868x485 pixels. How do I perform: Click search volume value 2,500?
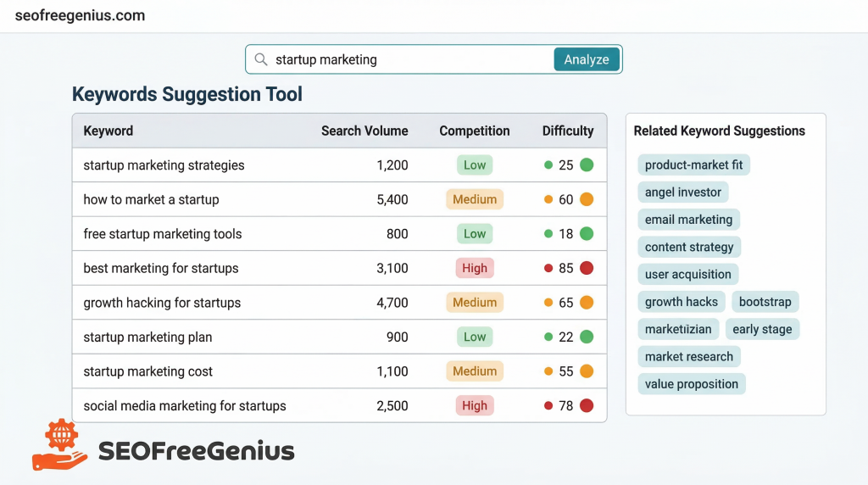coord(392,405)
